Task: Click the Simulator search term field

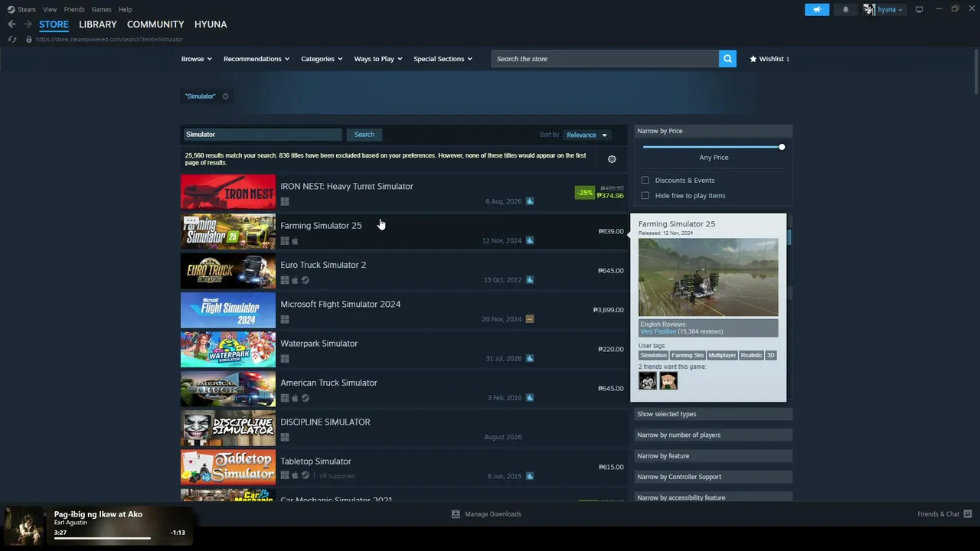Action: click(263, 135)
